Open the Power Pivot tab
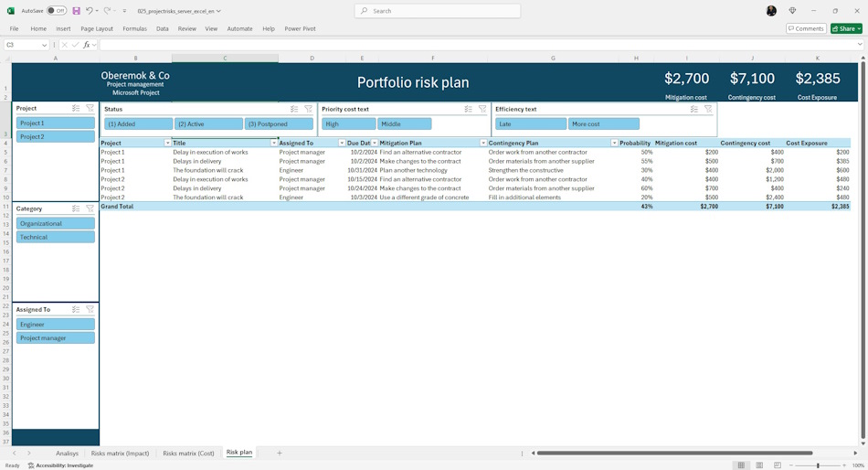 pyautogui.click(x=300, y=29)
